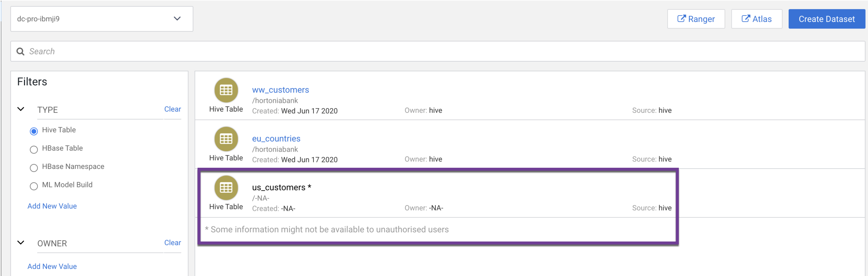
Task: Click the external link icon on Ranger
Action: 681,19
